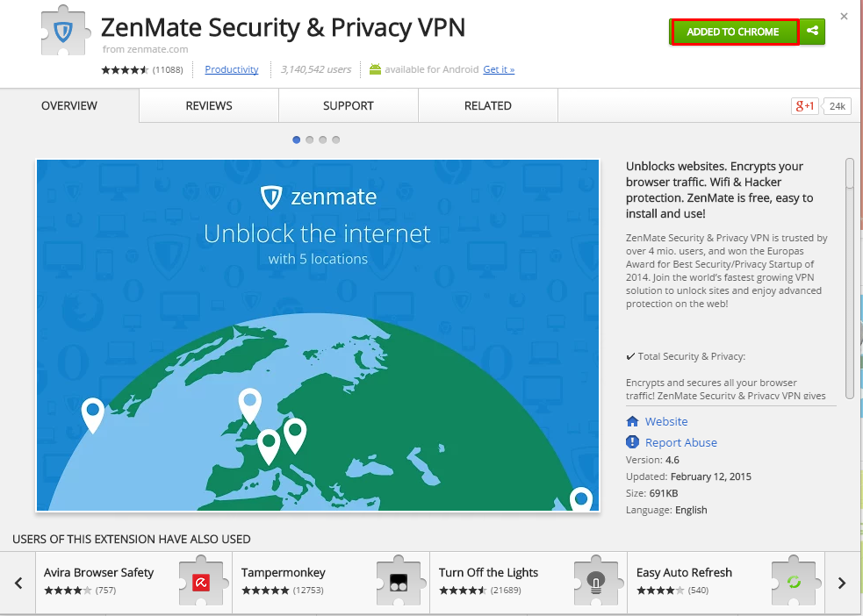Image resolution: width=863 pixels, height=616 pixels.
Task: Click the share icon beside Added to Chrome
Action: coord(812,32)
